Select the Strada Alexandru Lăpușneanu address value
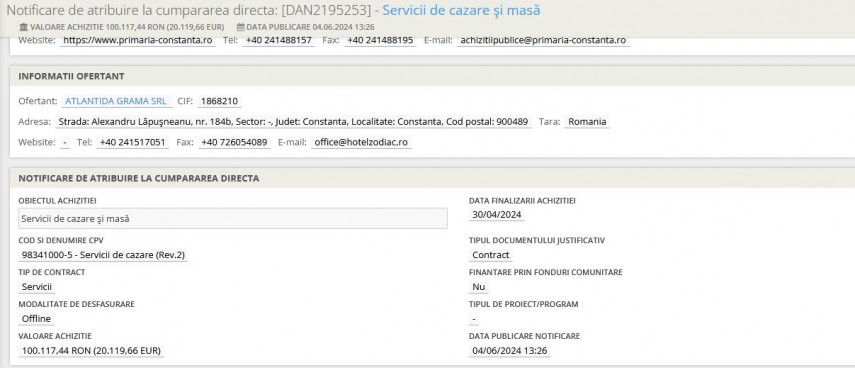This screenshot has width=855, height=368. click(293, 122)
